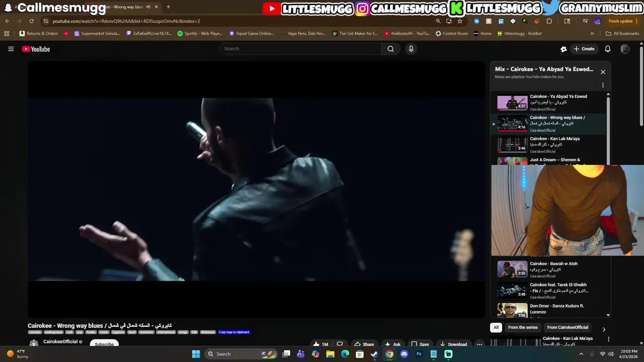Open YouTube notifications bell
Screen dimensions: 644x362
(607, 49)
